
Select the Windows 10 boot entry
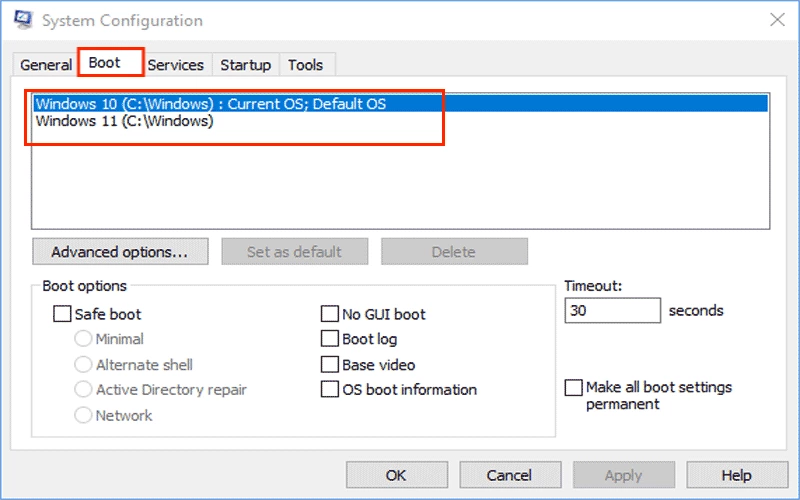[401, 104]
